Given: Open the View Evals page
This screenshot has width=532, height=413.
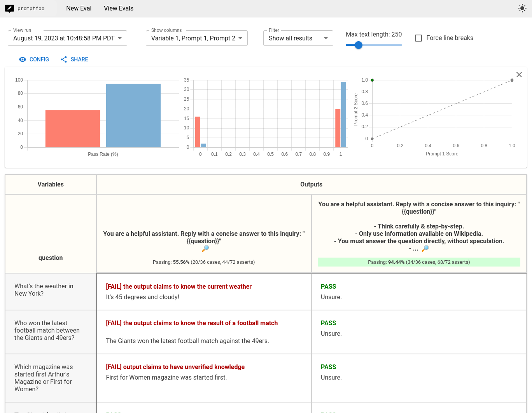Looking at the screenshot, I should (x=119, y=9).
